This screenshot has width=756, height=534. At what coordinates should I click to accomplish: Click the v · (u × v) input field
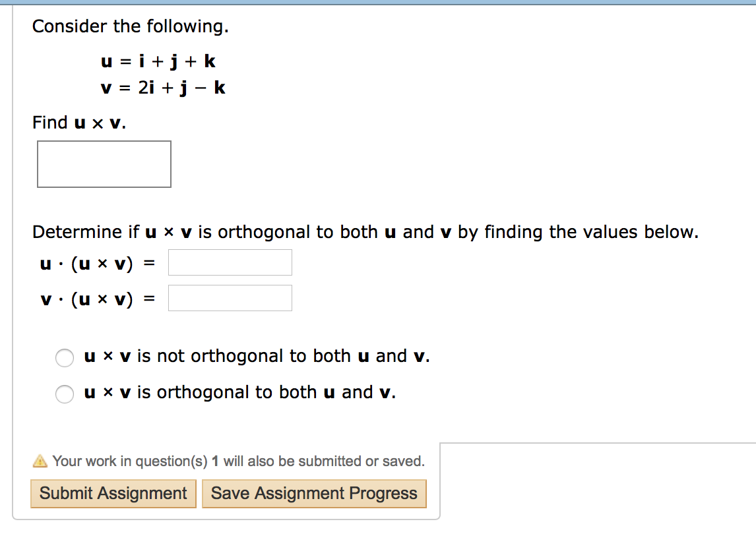click(x=230, y=298)
